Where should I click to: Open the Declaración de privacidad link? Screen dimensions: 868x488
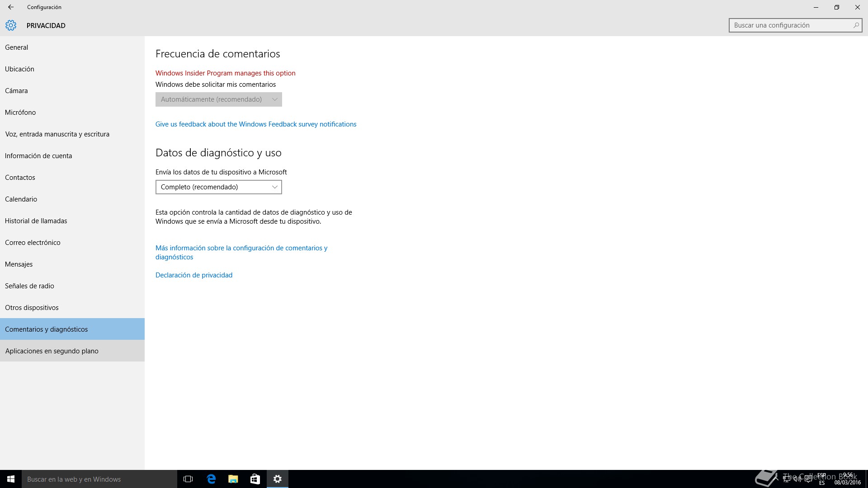(194, 275)
